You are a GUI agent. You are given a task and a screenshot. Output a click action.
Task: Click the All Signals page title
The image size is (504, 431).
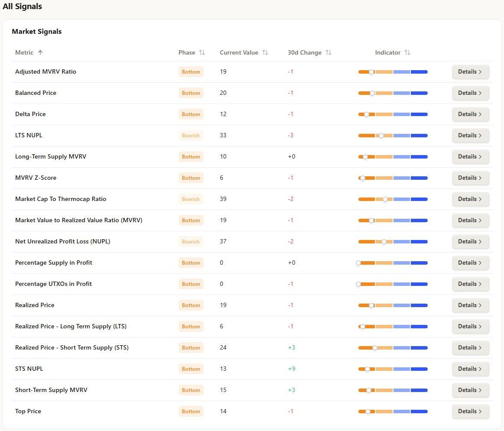click(22, 6)
